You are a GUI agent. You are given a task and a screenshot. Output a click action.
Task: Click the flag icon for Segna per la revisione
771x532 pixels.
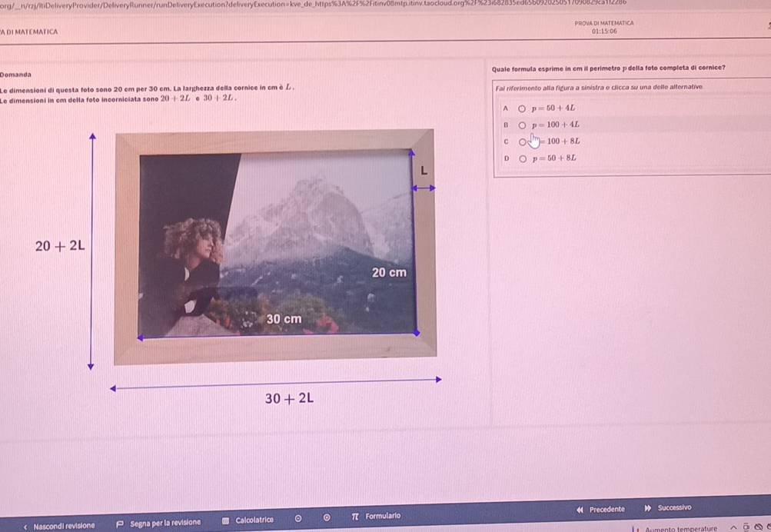coord(120,524)
